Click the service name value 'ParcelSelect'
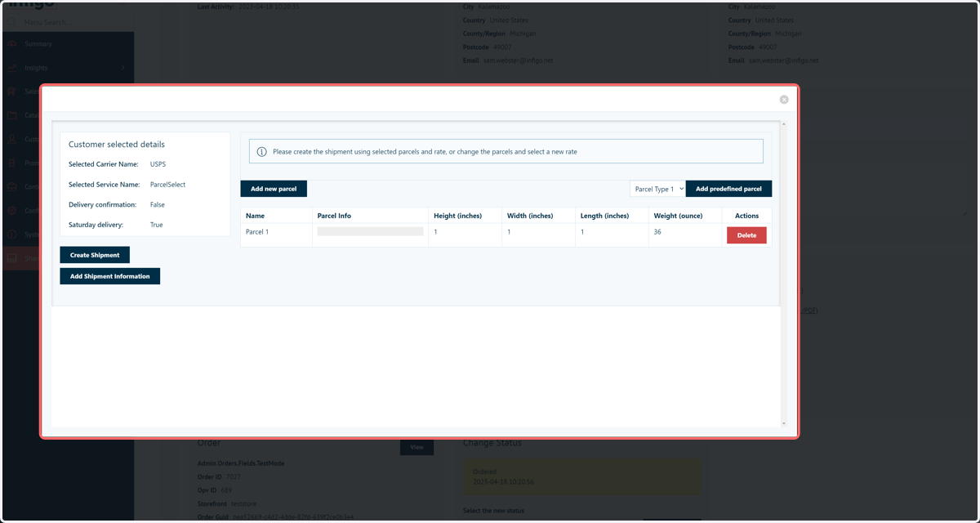The width and height of the screenshot is (980, 523). (167, 185)
